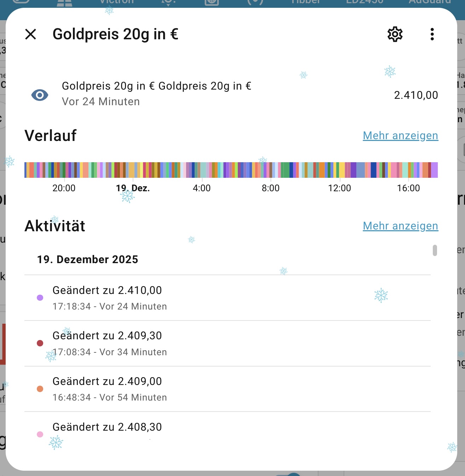Click history bar above 19. Dez. label
This screenshot has height=476, width=465.
[133, 170]
